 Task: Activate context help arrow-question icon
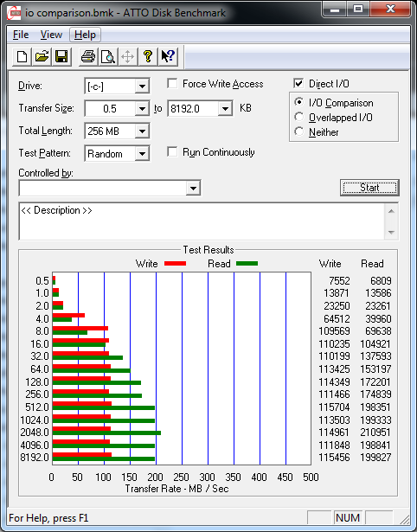coord(168,56)
